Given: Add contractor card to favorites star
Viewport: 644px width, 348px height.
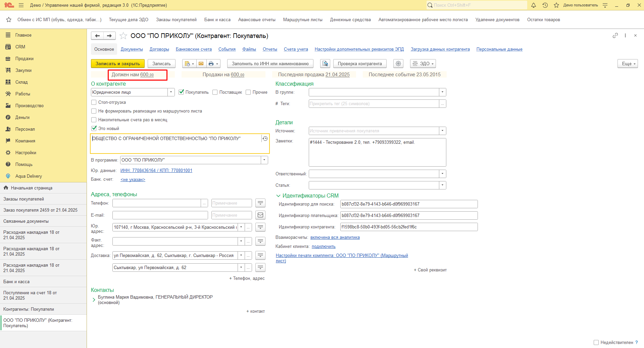Looking at the screenshot, I should click(x=123, y=36).
